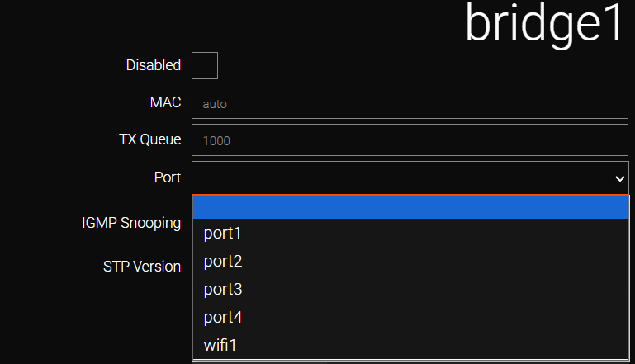The image size is (635, 364).
Task: Toggle the Disabled checkbox
Action: [205, 65]
